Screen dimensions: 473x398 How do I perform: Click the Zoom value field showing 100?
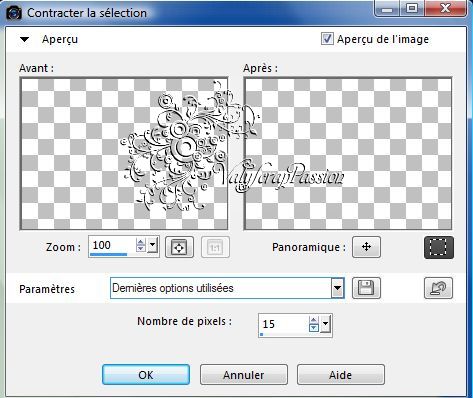[112, 246]
